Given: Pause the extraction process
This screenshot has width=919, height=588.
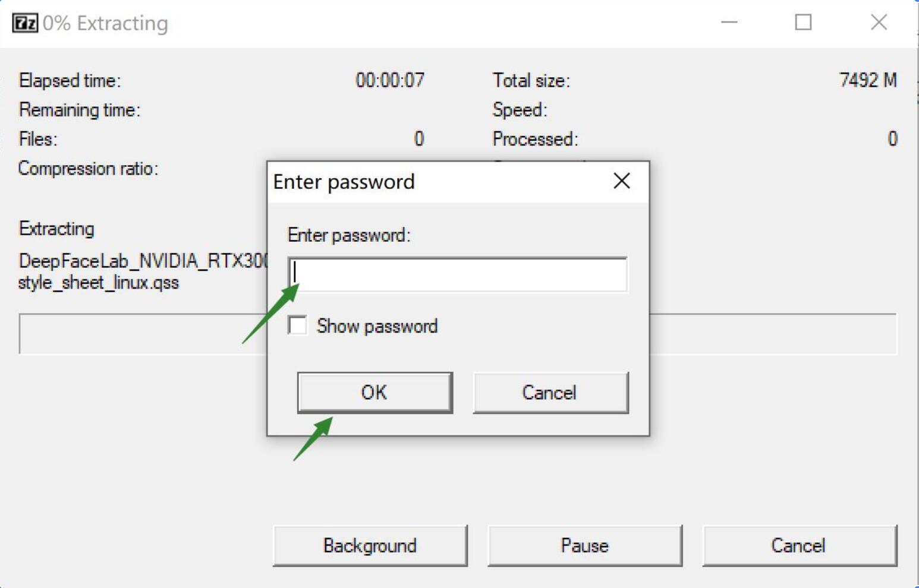Looking at the screenshot, I should [585, 546].
